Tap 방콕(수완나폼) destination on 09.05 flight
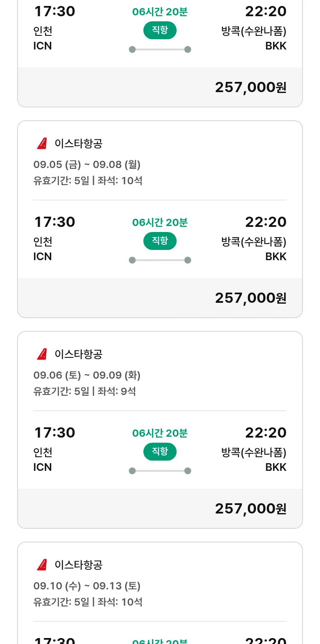320x644 pixels. coord(254,242)
